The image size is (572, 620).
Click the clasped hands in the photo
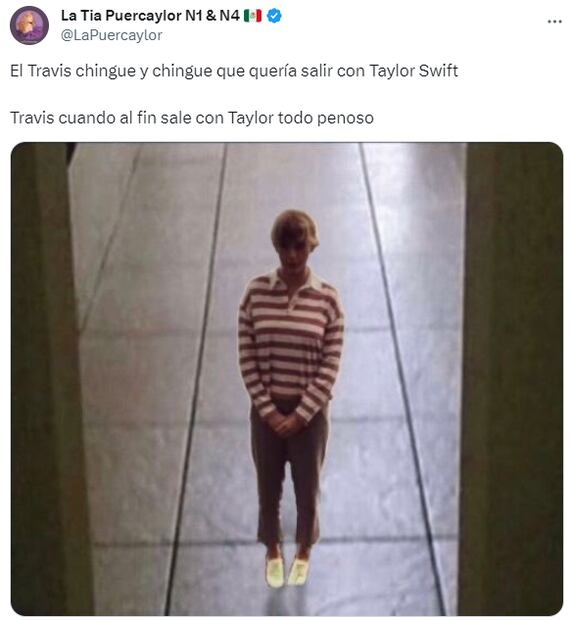(286, 424)
